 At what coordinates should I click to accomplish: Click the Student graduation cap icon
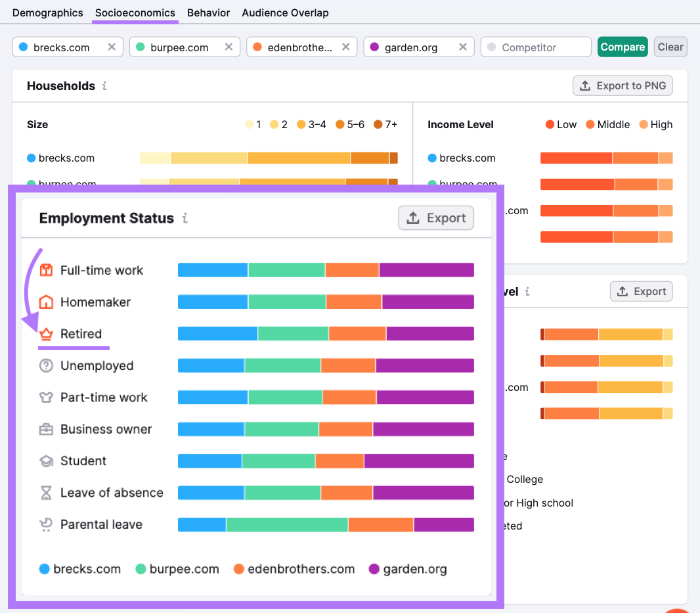tap(46, 461)
